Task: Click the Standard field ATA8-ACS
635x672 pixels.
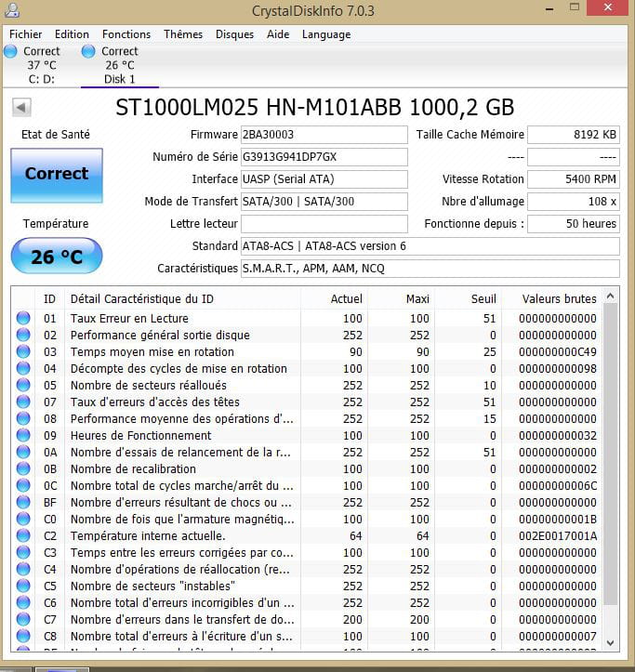Action: tap(430, 246)
